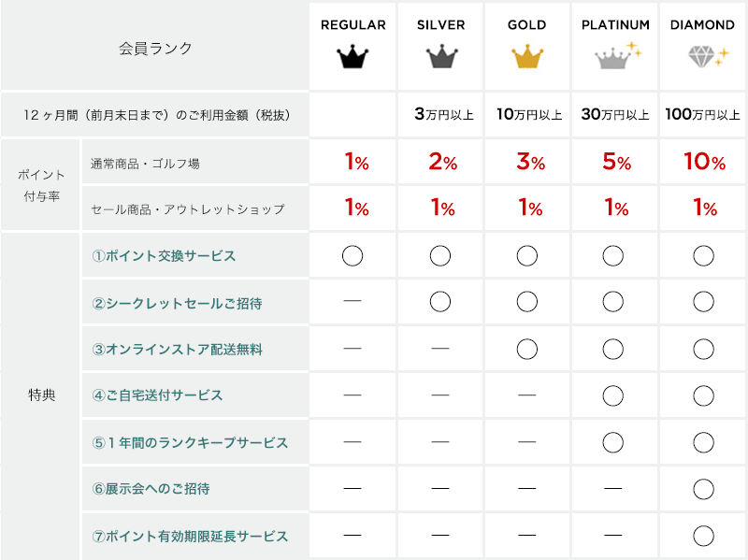748x560 pixels.
Task: Click the PLATINUM circle for ご自宅送付サービス
Action: pyautogui.click(x=613, y=395)
